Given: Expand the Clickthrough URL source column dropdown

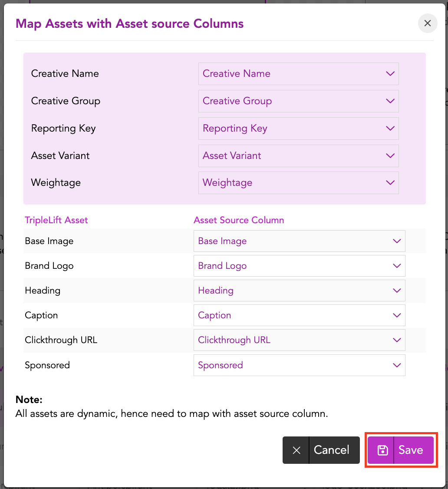Looking at the screenshot, I should 299,340.
